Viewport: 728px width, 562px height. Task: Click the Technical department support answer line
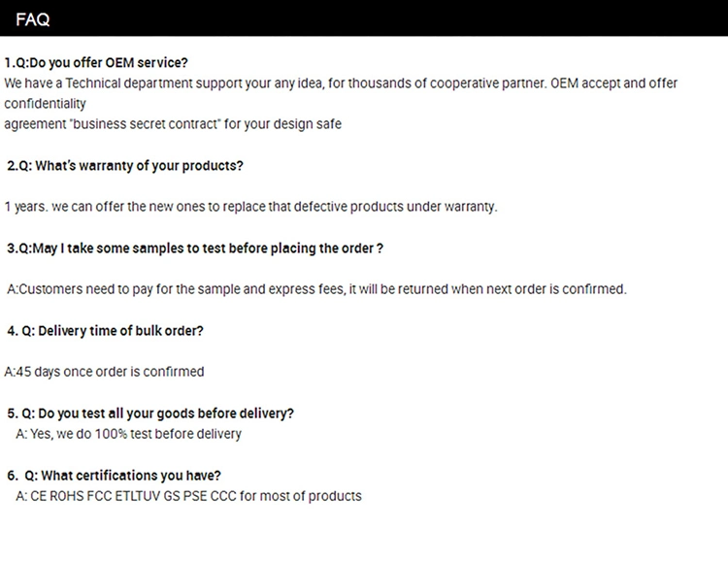(341, 83)
